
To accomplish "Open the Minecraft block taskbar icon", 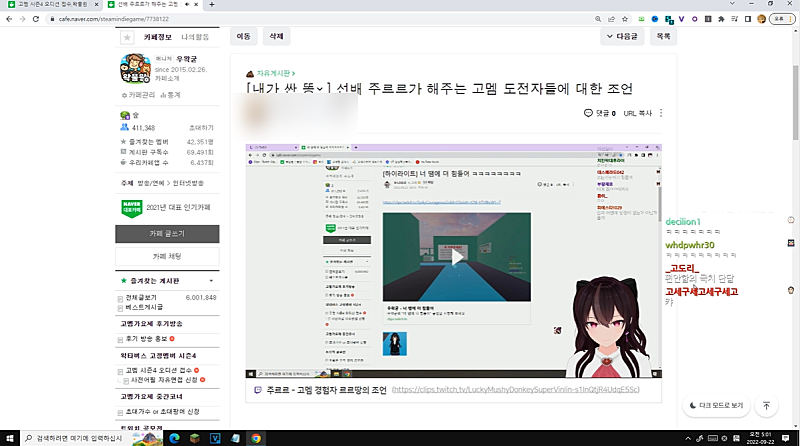I will coord(194,438).
